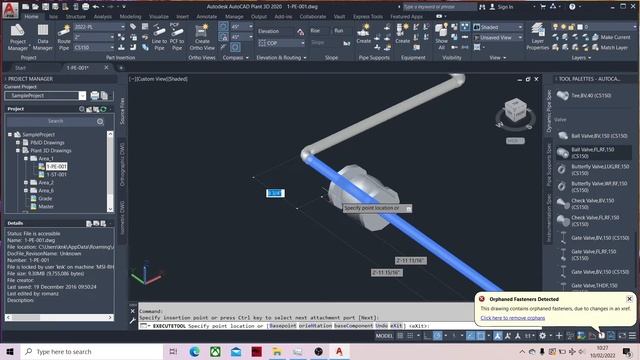Open the COP elevation justification dropdown
The width and height of the screenshot is (640, 360).
pos(281,43)
